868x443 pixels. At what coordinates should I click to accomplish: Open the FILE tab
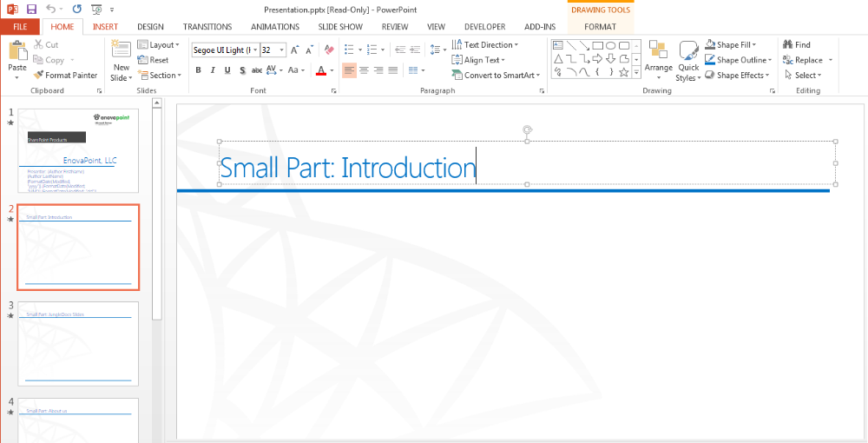20,27
